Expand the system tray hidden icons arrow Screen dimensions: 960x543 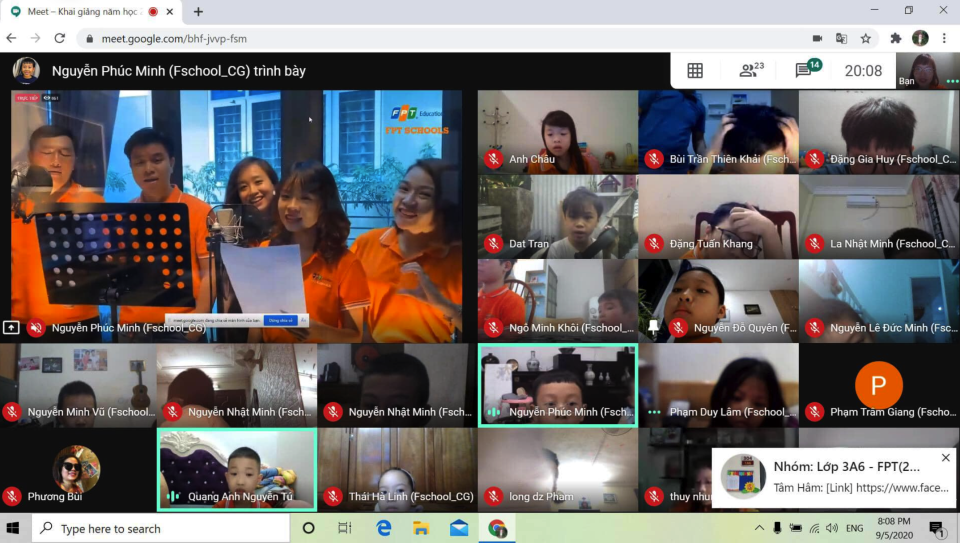(760, 528)
